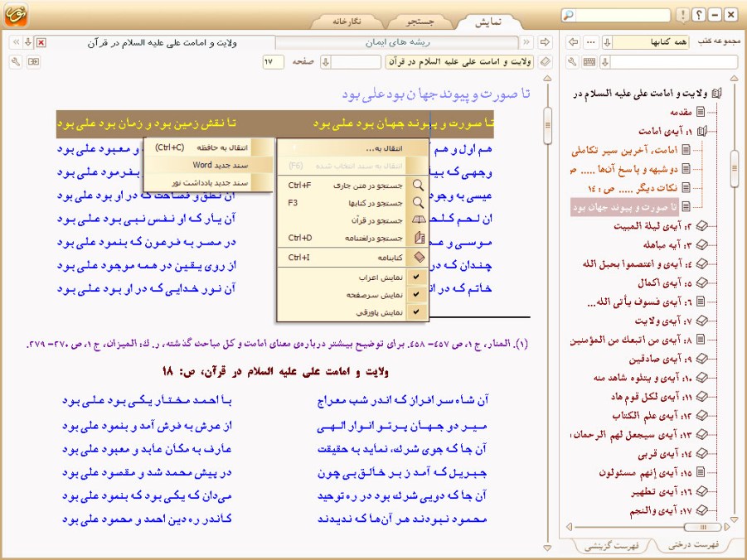This screenshot has width=747, height=560.
Task: Switch to the فهرست درختی bottom tab
Action: (x=693, y=545)
